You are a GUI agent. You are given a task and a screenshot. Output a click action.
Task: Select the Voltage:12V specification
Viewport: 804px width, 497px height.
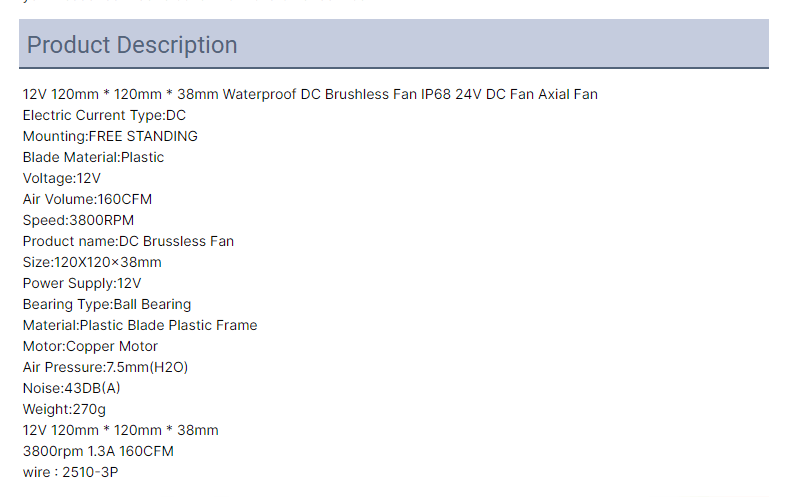tap(62, 178)
